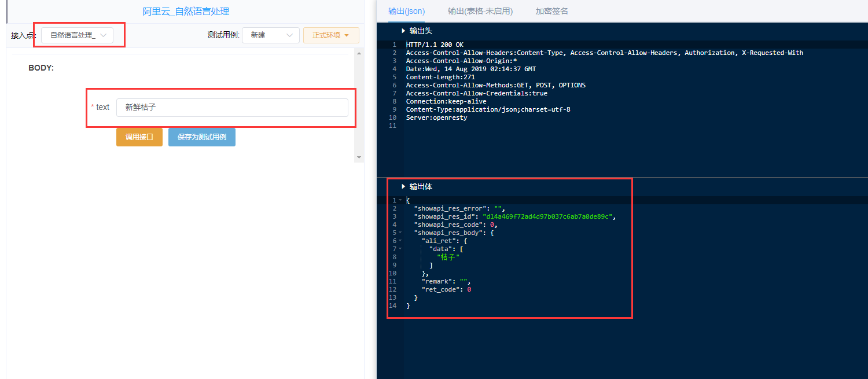Fold showapi_res_body at line 5
This screenshot has width=868, height=379.
[x=400, y=233]
